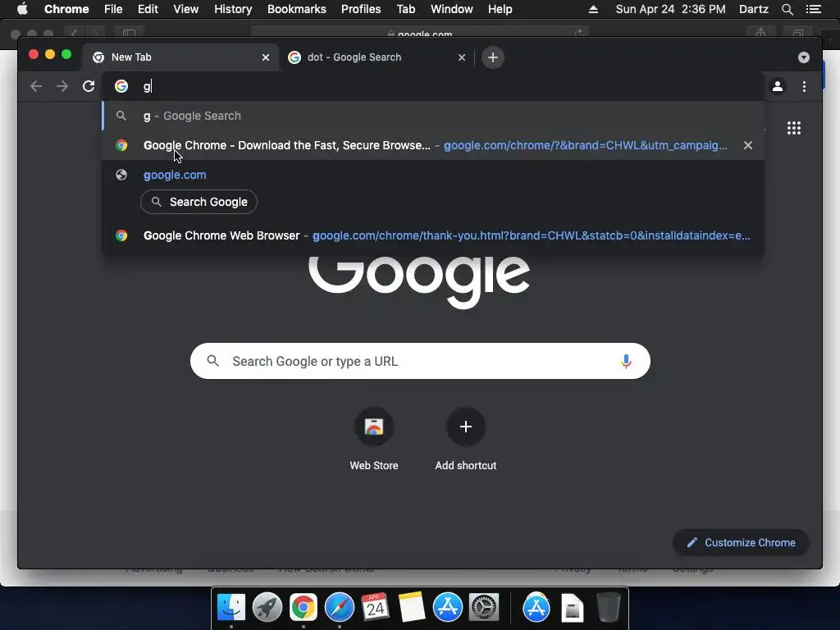This screenshot has height=630, width=840.
Task: Select the Google Chrome Download suggestion
Action: 433,145
